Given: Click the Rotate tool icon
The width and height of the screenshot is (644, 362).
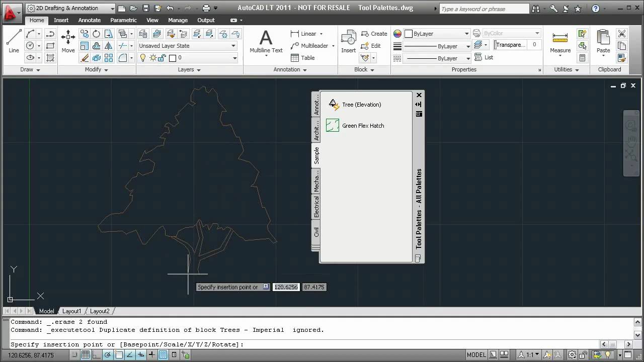Looking at the screenshot, I should click(x=96, y=34).
